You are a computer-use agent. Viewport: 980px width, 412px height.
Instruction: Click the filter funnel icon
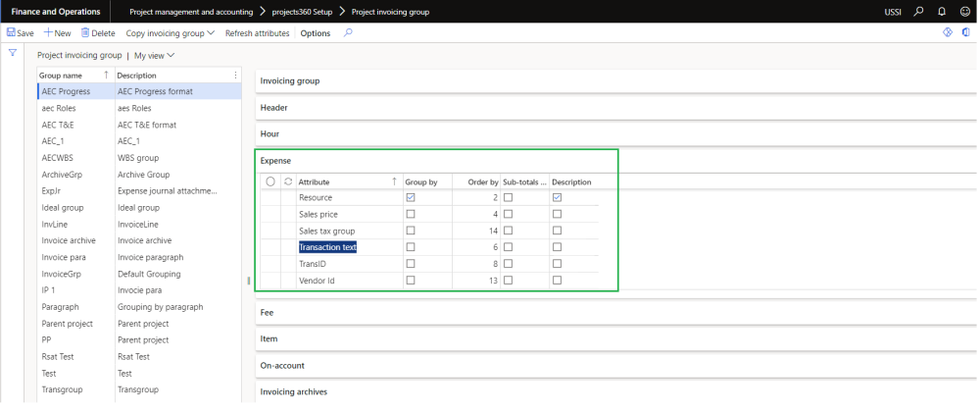pos(12,53)
